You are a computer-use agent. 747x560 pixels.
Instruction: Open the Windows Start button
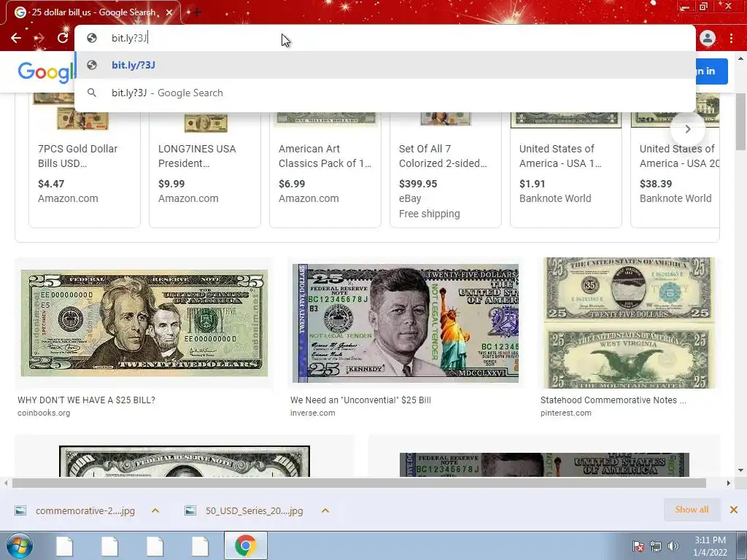pyautogui.click(x=20, y=545)
